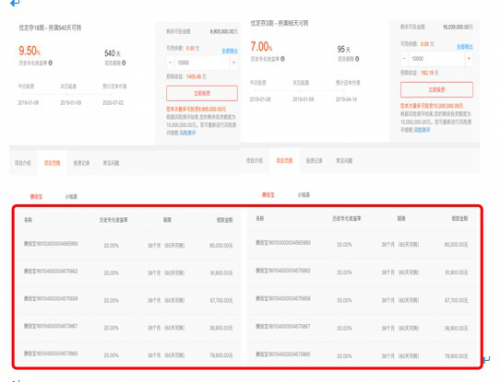The height and width of the screenshot is (382, 500).
Task: Open the 常见问题 tab in right product
Action: (x=344, y=161)
